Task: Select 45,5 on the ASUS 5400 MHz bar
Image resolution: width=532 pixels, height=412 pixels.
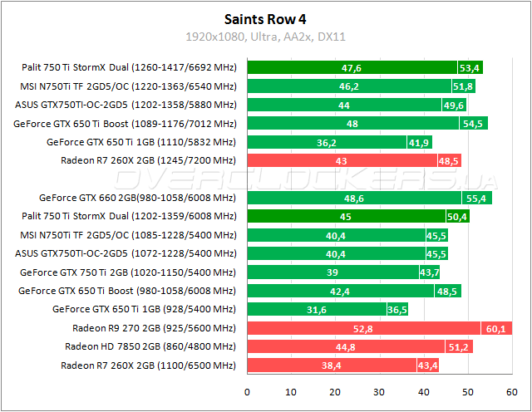Action: pos(436,254)
